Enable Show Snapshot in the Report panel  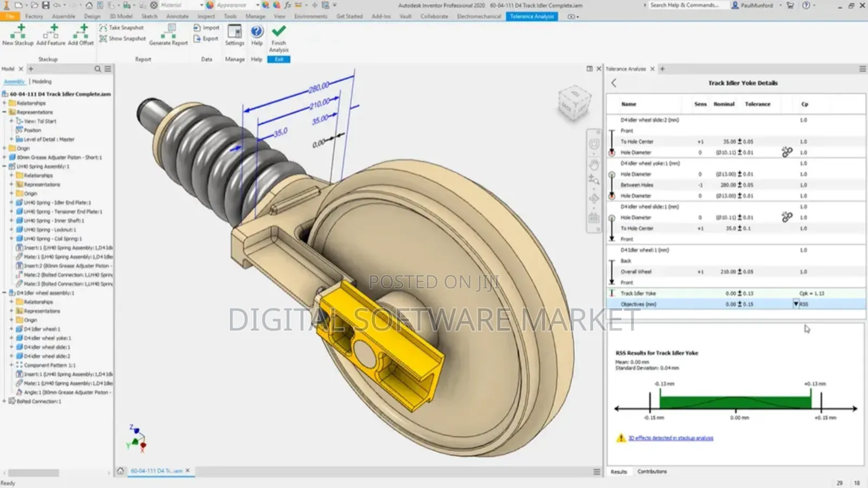click(x=123, y=38)
